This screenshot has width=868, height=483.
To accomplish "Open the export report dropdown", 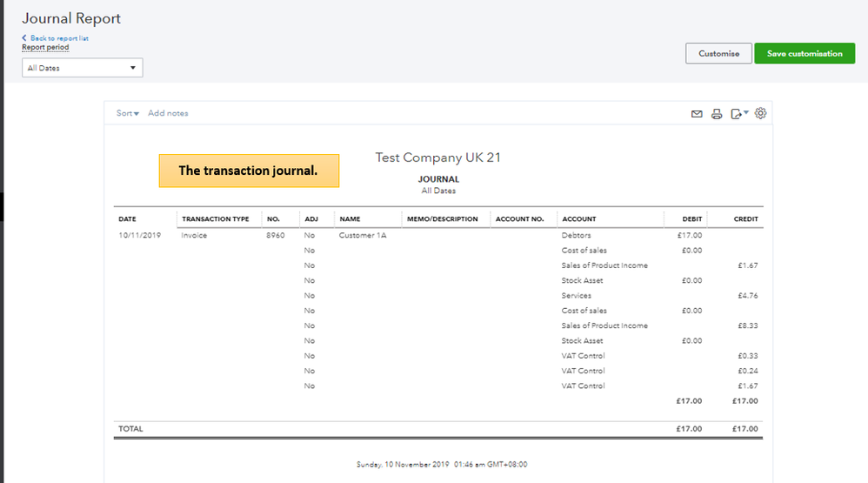I will (739, 113).
